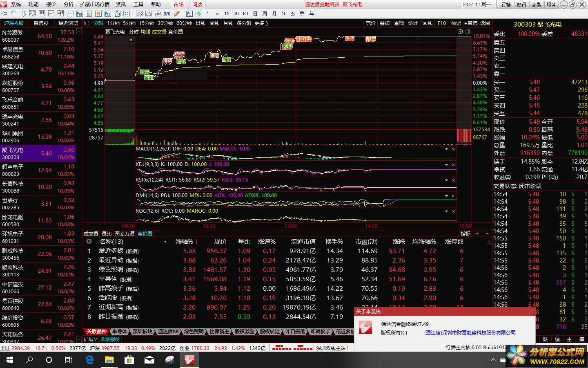Select stock 卧龙电驱 600580 in the list
This screenshot has width=588, height=368.
(38, 220)
